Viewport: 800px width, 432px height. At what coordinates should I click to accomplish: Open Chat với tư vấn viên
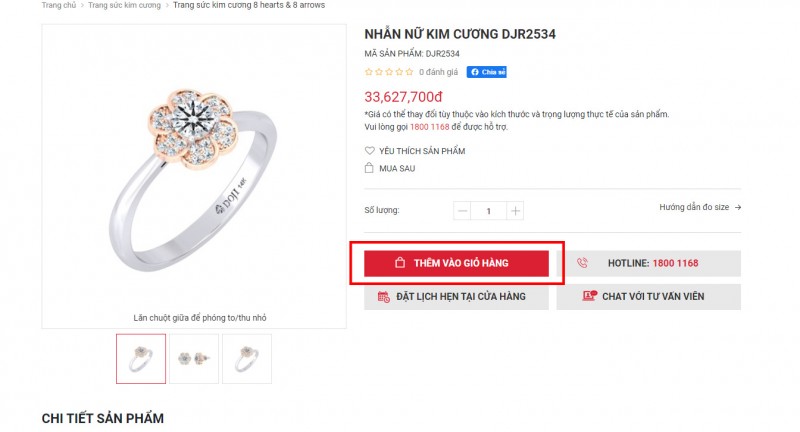point(648,297)
